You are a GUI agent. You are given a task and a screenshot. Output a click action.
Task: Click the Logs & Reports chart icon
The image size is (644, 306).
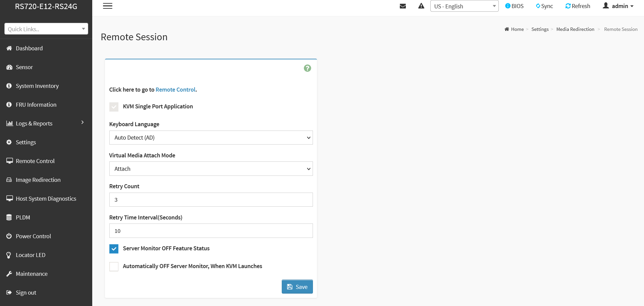[9, 123]
